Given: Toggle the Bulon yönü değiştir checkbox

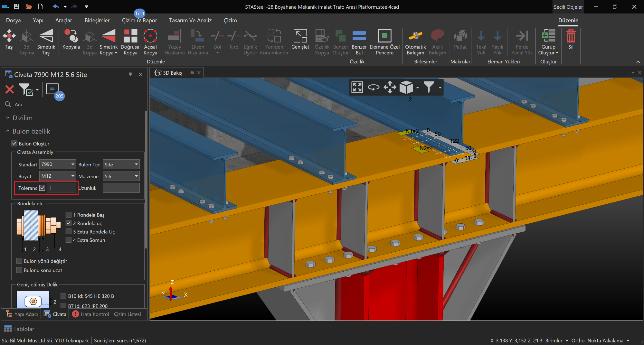Looking at the screenshot, I should tap(20, 261).
